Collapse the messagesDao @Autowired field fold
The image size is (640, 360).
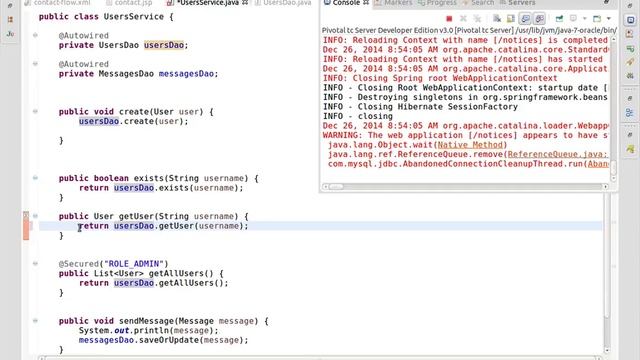click(x=35, y=64)
